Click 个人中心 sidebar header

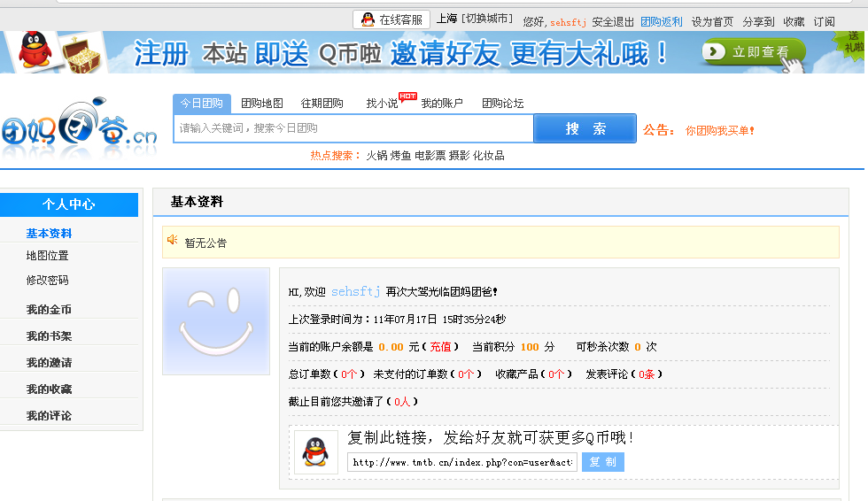point(69,204)
